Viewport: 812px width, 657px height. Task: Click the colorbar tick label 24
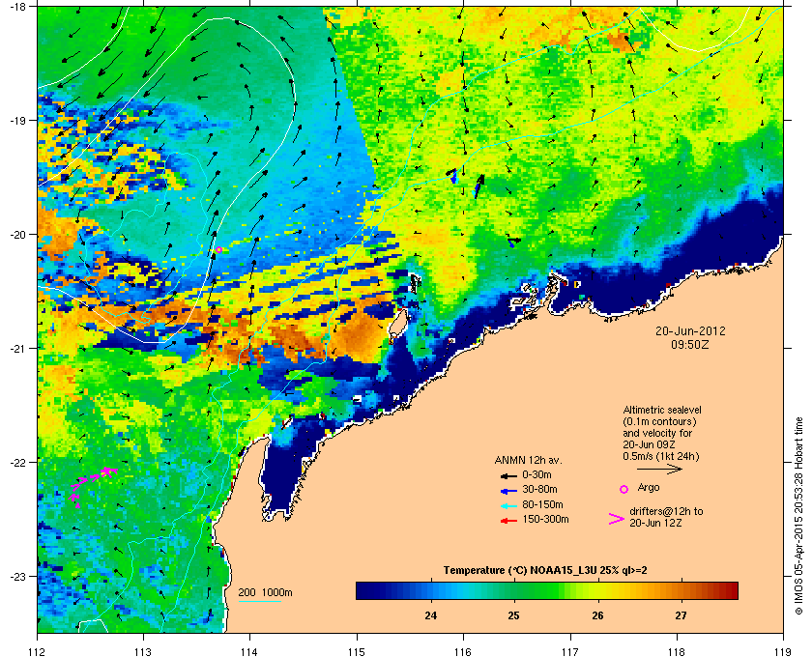(x=430, y=615)
